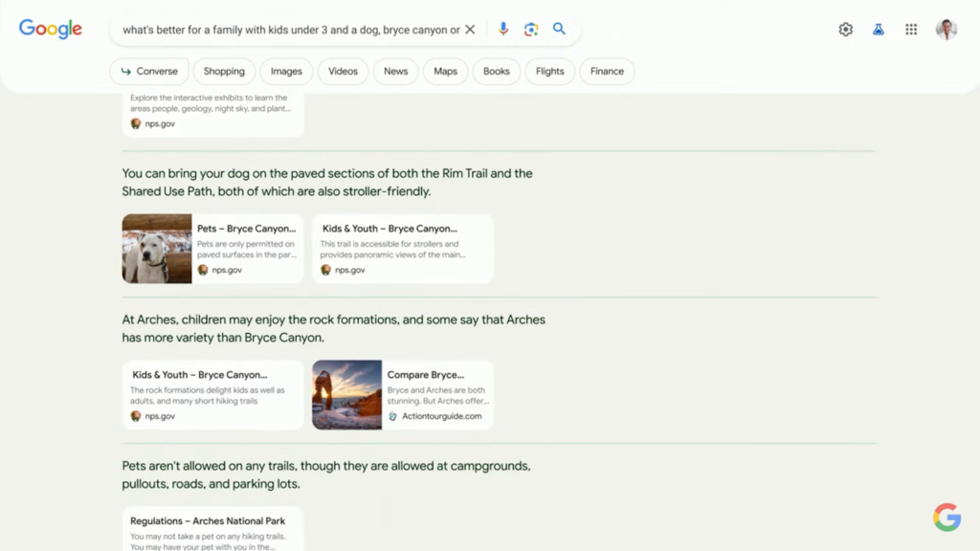Click text 'Pets aren't allowed on any trails'
Viewport: 980px width, 551px height.
[x=325, y=474]
